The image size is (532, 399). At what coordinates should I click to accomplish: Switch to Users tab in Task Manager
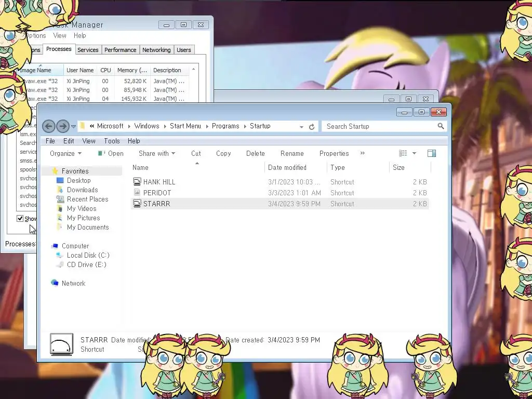pyautogui.click(x=183, y=50)
